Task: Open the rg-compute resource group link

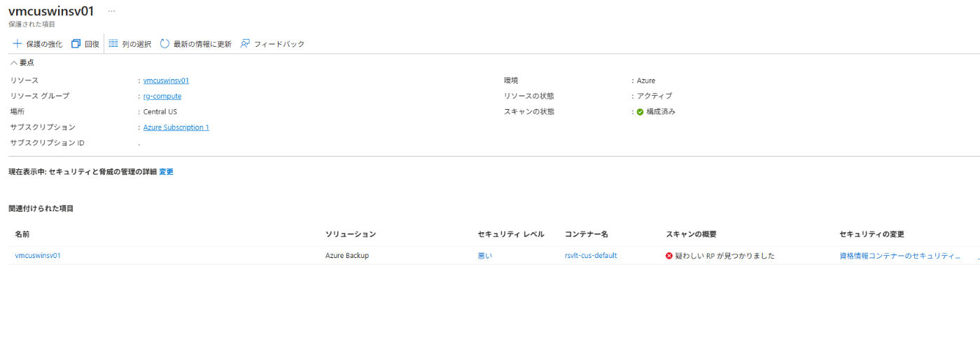Action: coord(162,96)
